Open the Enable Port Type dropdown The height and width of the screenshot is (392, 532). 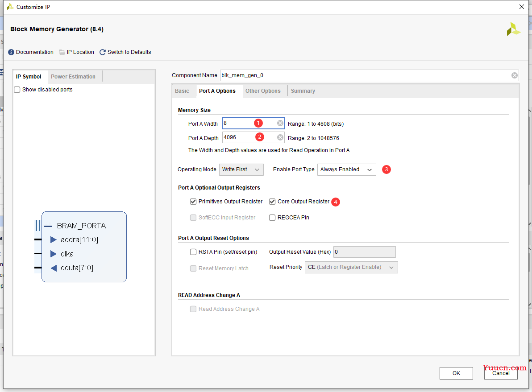pyautogui.click(x=346, y=169)
